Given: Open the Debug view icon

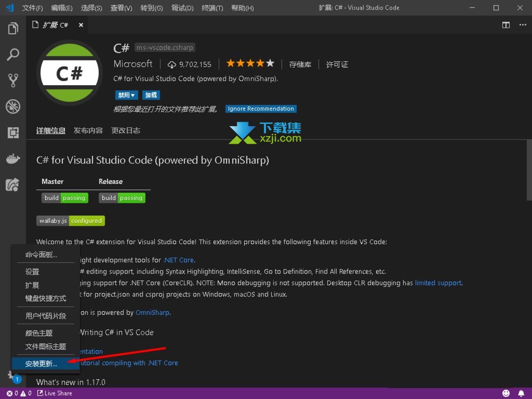Looking at the screenshot, I should point(13,106).
